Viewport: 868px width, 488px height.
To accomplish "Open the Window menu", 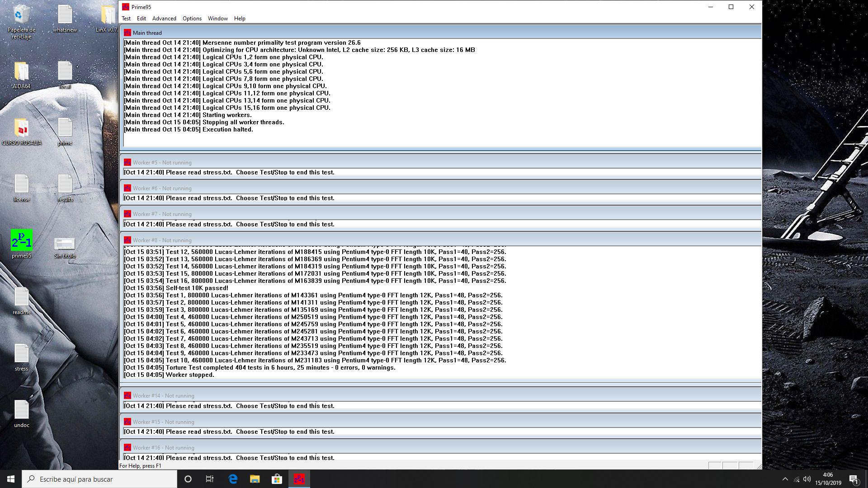I will 217,19.
